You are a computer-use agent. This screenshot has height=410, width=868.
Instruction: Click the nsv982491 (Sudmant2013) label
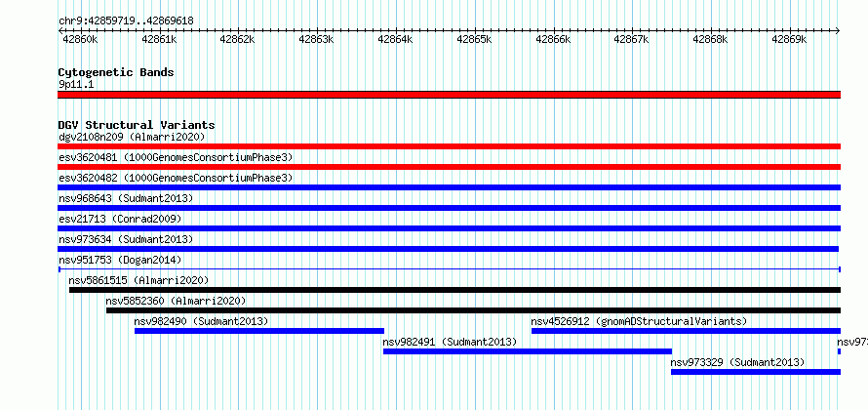[450, 342]
